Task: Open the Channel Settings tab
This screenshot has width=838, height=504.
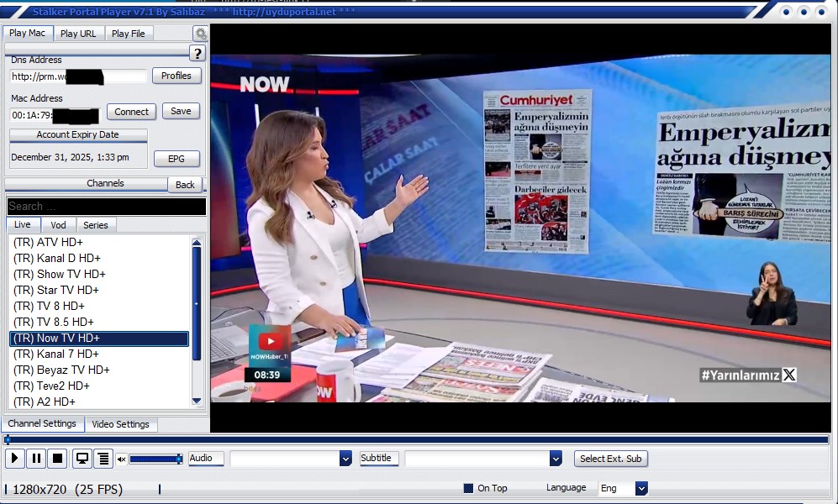Action: click(42, 423)
